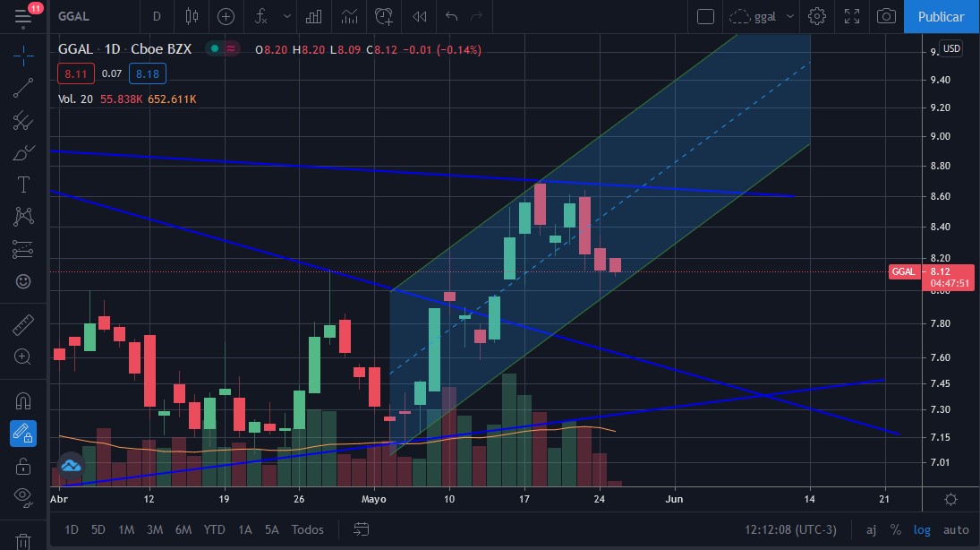Expand the ggal layout dropdown arrow
Image resolution: width=980 pixels, height=550 pixels.
[x=790, y=17]
